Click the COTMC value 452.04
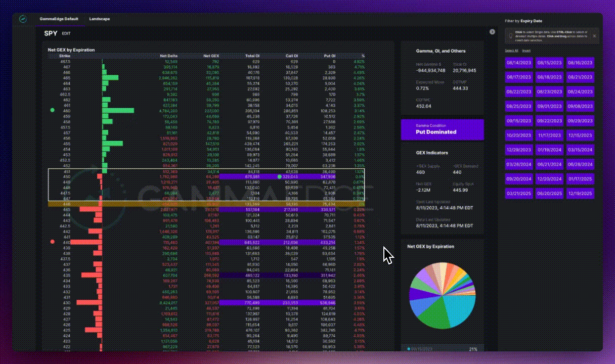615x364 pixels. (x=423, y=106)
